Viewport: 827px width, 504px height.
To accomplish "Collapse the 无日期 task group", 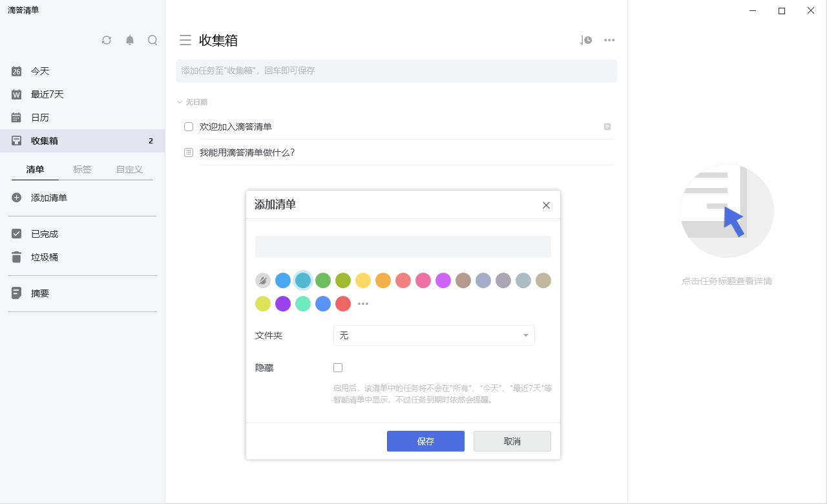I will tap(179, 102).
